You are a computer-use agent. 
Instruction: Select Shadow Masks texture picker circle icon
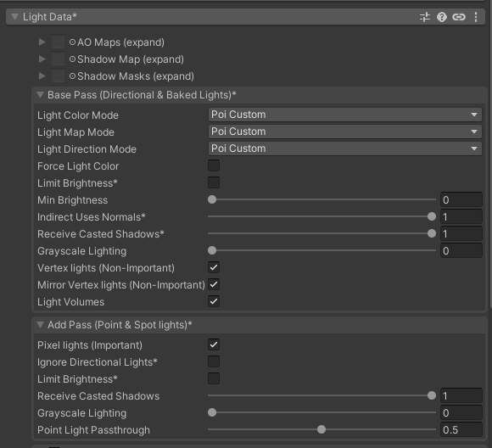click(72, 76)
